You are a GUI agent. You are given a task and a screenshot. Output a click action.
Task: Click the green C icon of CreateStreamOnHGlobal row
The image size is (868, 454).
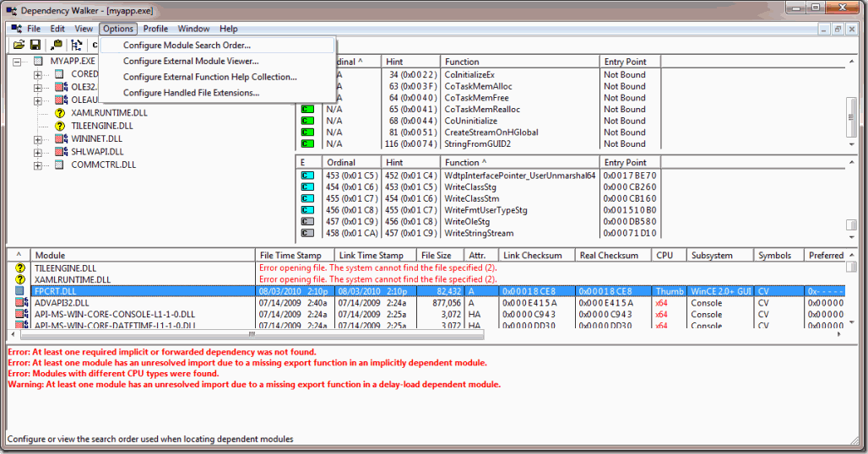pos(307,132)
